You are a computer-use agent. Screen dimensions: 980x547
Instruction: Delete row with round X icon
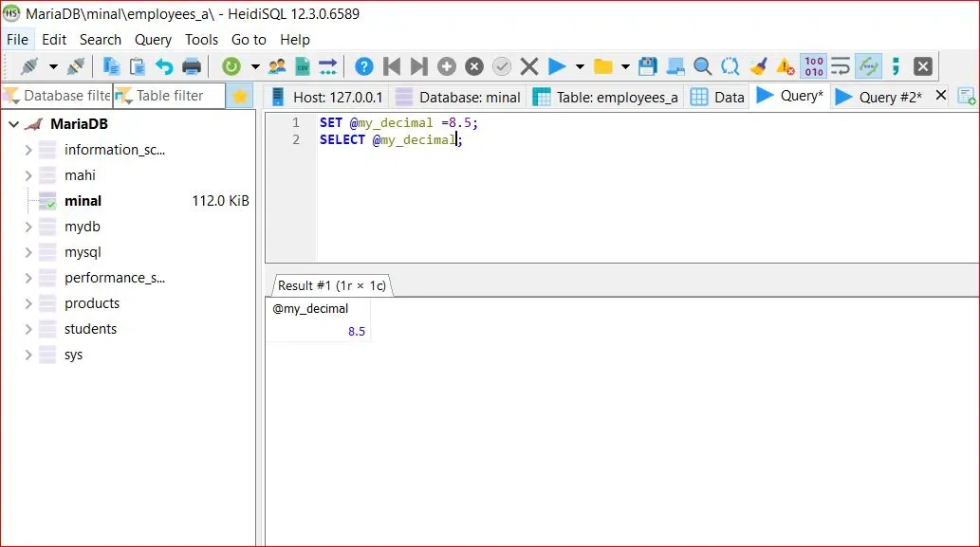click(x=474, y=66)
